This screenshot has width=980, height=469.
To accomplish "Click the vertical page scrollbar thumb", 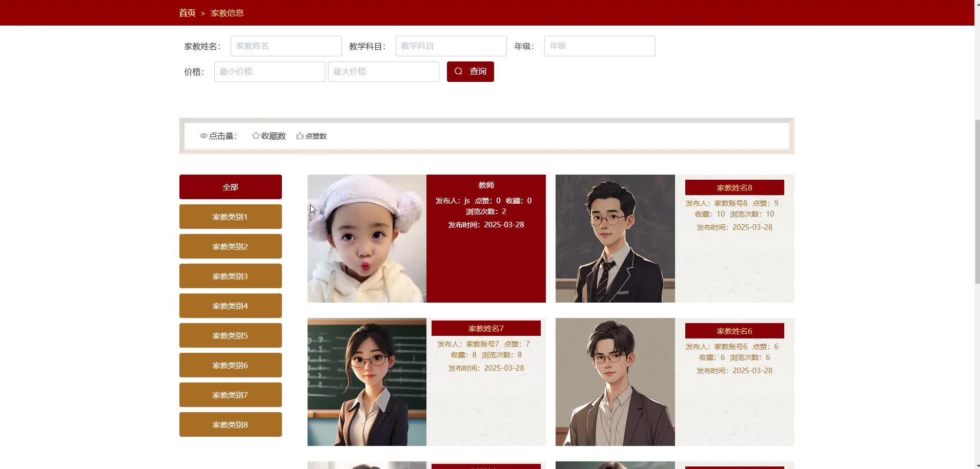I will pyautogui.click(x=977, y=201).
